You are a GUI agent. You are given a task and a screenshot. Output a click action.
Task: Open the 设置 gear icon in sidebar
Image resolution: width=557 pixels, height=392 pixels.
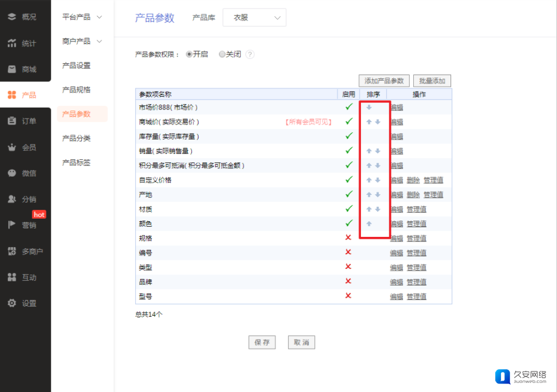pyautogui.click(x=11, y=304)
